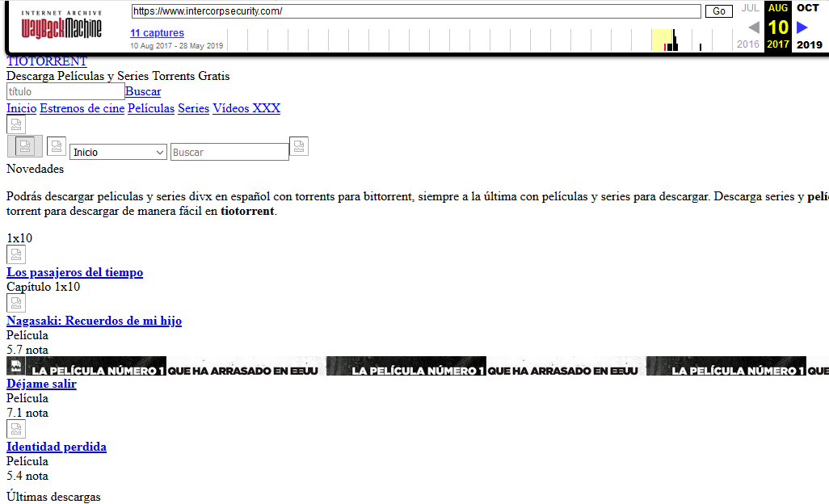Open the 11 captures link

(157, 33)
